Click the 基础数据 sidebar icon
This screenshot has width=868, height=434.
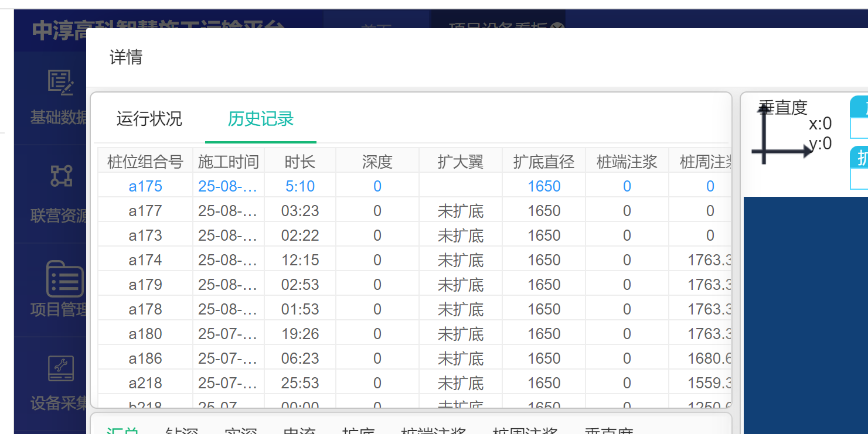[60, 83]
